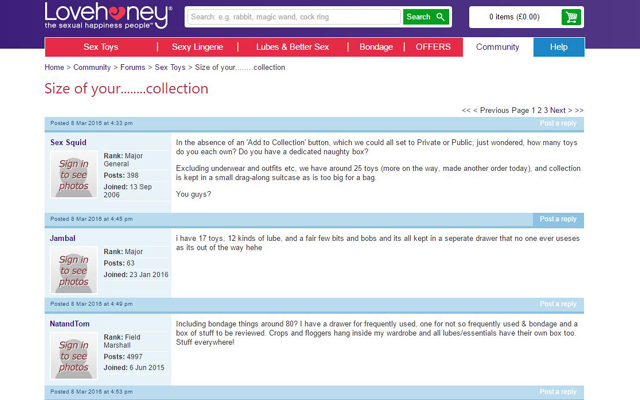Follow the Sex Toys breadcrumb link
Screen dimensions: 640x400
coord(170,67)
